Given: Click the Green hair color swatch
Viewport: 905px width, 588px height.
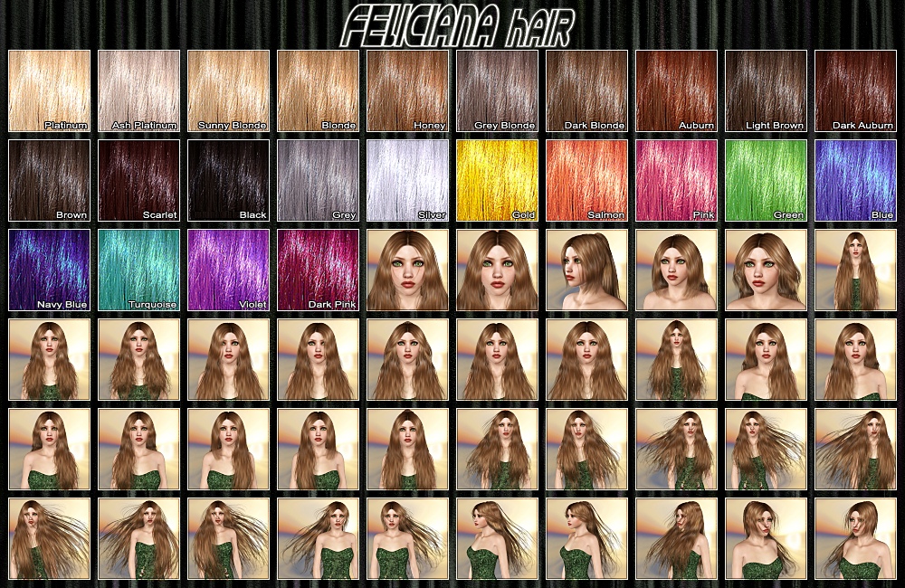Looking at the screenshot, I should coord(766,180).
